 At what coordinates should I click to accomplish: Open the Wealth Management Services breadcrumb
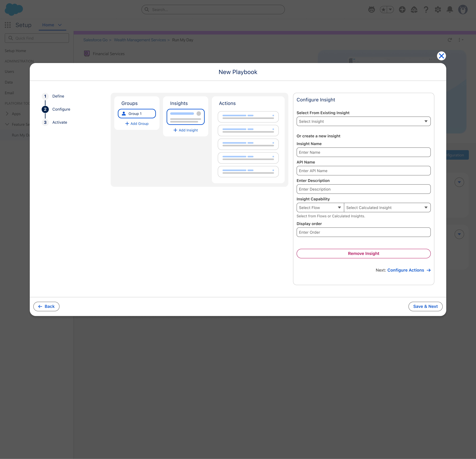(x=140, y=40)
